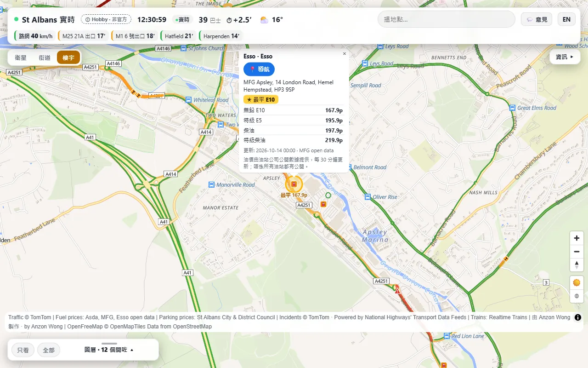Viewport: 588px width, 368px height.
Task: Select the St Johns Church bus stop icon
Action: pos(183,48)
